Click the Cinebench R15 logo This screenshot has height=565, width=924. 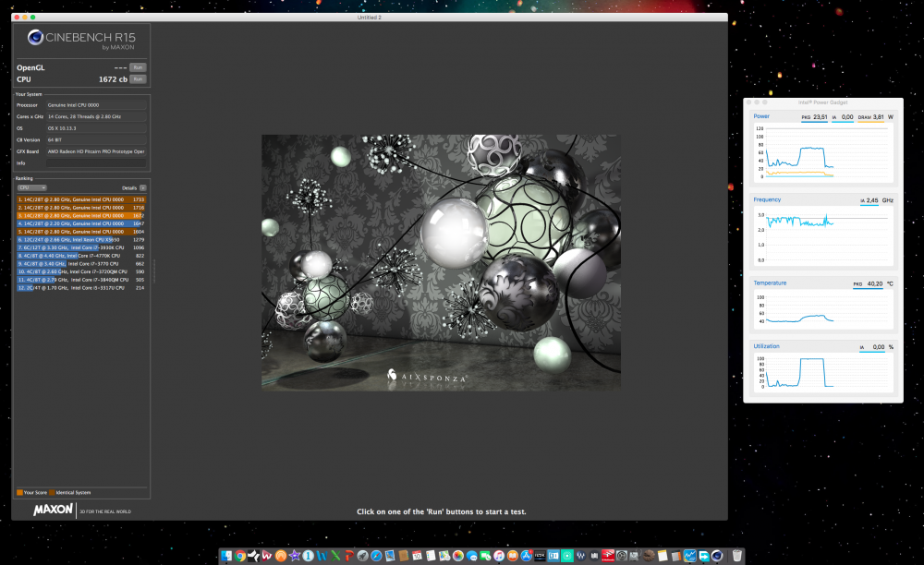click(81, 39)
